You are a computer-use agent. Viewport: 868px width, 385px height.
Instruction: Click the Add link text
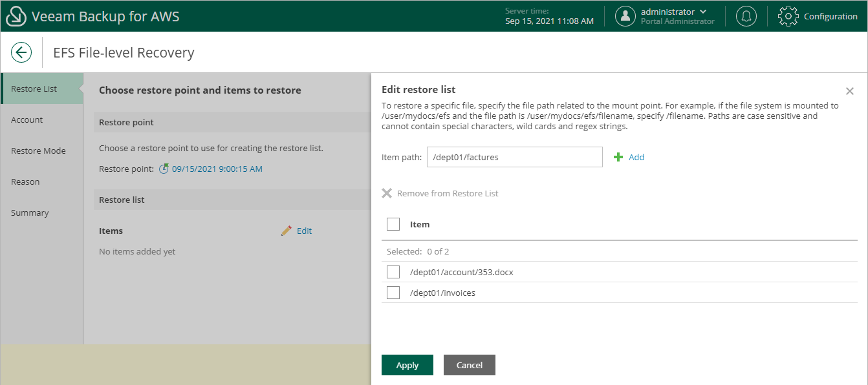(x=636, y=157)
